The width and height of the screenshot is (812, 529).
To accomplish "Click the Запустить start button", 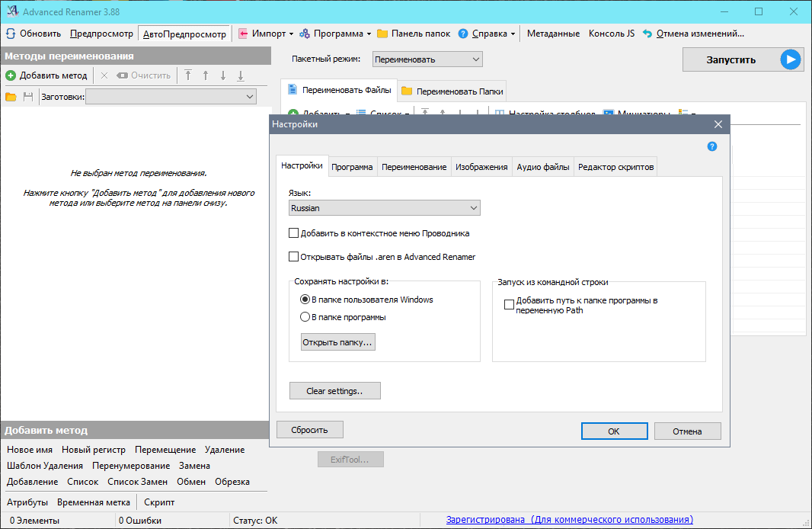I will (743, 59).
